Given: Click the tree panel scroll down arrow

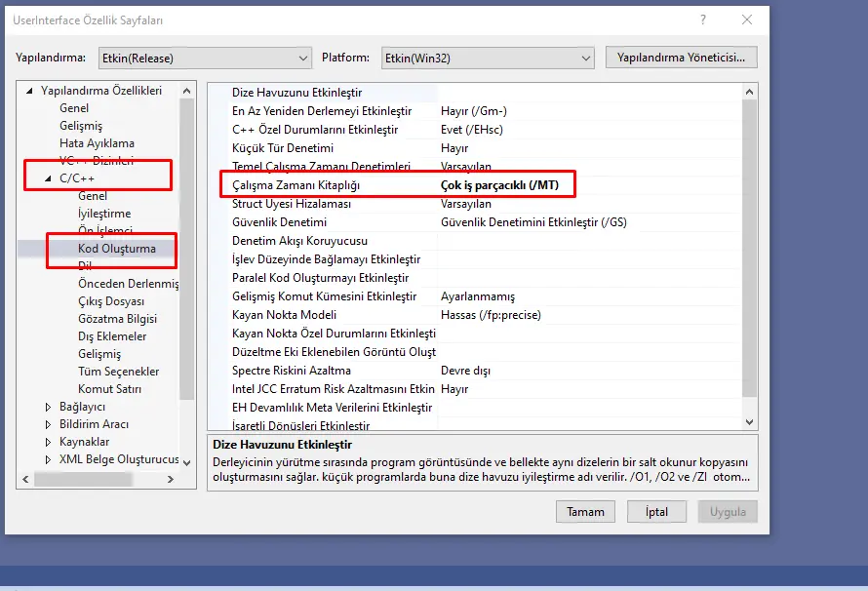Looking at the screenshot, I should click(x=186, y=463).
